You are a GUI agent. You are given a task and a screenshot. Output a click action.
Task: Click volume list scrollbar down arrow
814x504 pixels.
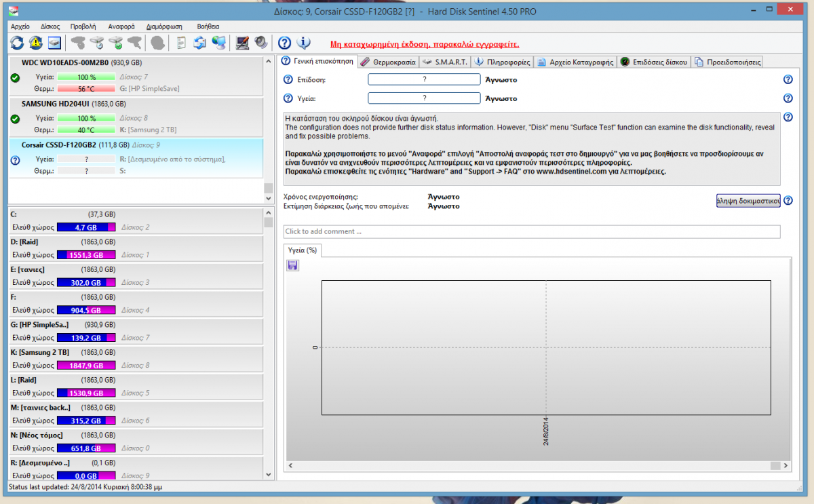pos(268,475)
